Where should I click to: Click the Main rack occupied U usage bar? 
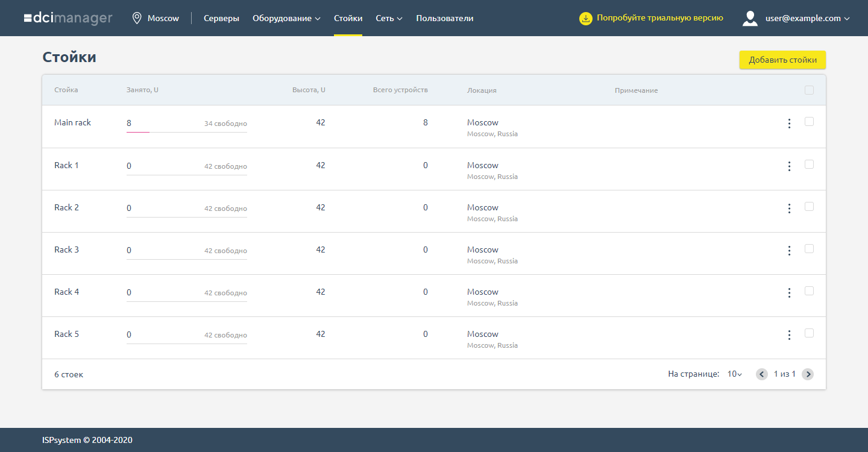click(x=186, y=131)
